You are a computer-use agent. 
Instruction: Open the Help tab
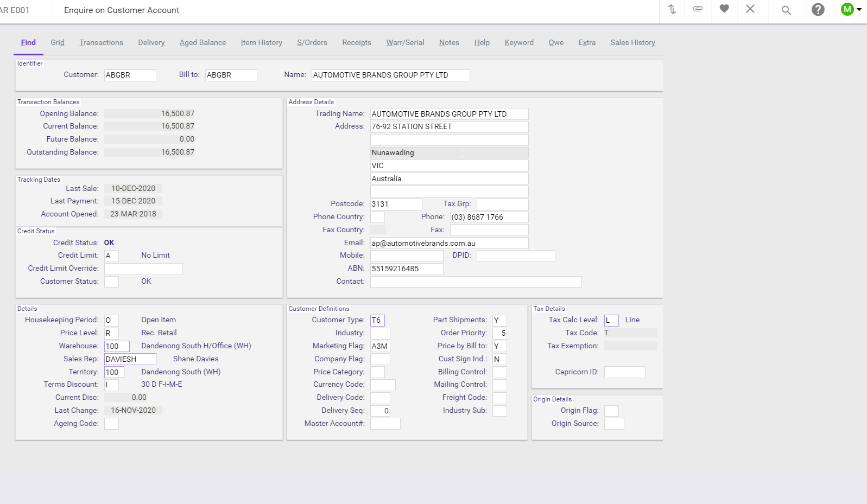482,42
